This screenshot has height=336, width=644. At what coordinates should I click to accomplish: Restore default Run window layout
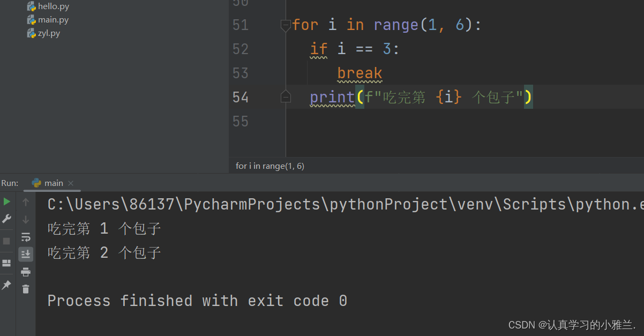7,263
